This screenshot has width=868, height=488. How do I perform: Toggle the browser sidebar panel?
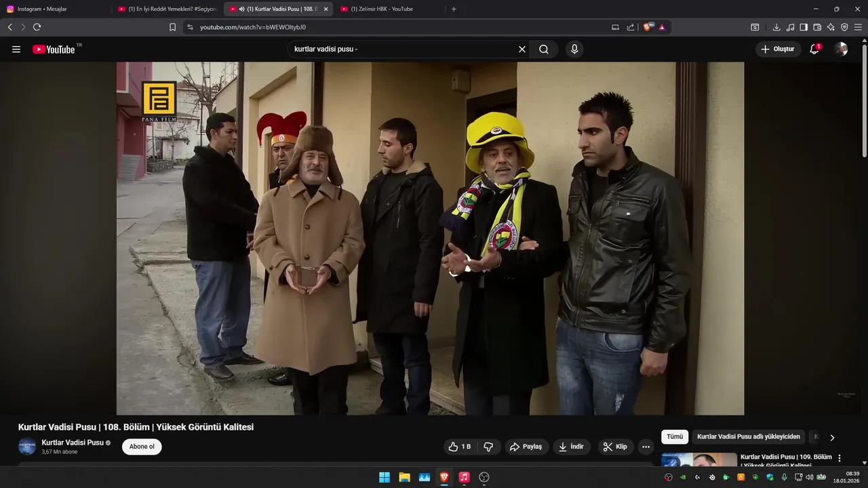(x=804, y=27)
